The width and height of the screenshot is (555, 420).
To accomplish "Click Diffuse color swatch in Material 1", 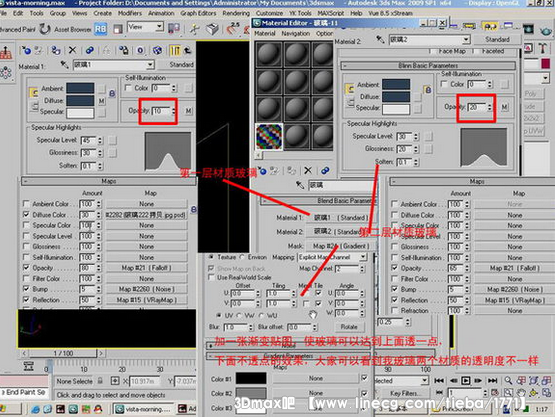I will (x=80, y=100).
